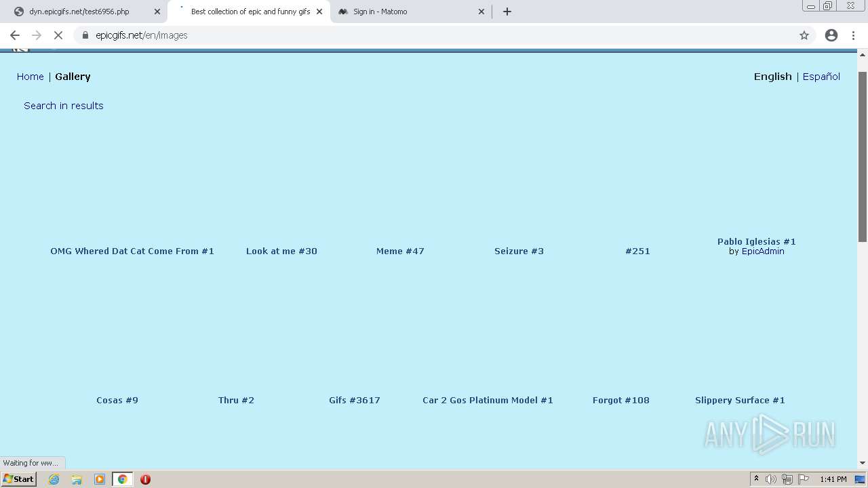This screenshot has width=868, height=488.
Task: Open the Gifs #3617 entry
Action: click(x=355, y=400)
